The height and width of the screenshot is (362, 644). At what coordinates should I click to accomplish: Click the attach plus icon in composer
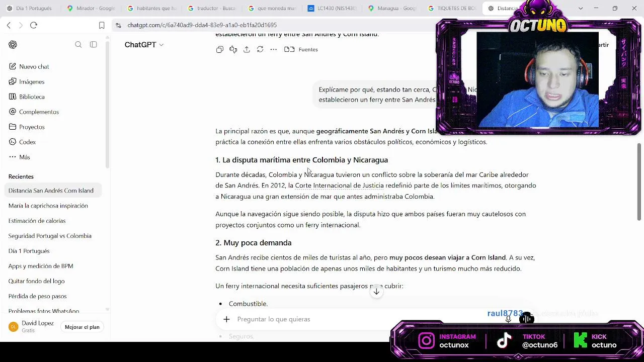(226, 319)
